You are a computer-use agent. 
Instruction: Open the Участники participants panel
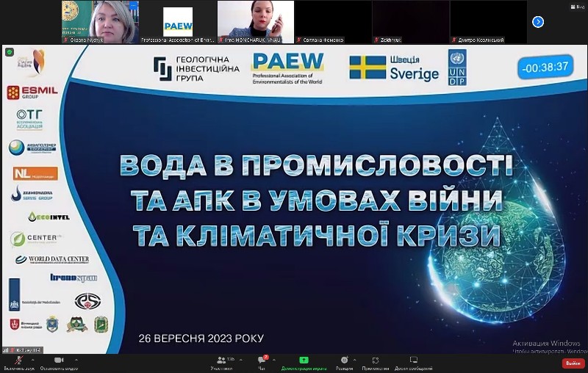coord(221,363)
